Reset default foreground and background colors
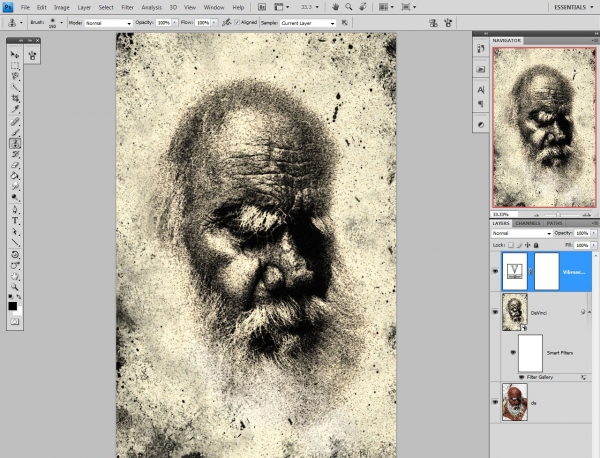Viewport: 600px width, 458px height. (11, 297)
